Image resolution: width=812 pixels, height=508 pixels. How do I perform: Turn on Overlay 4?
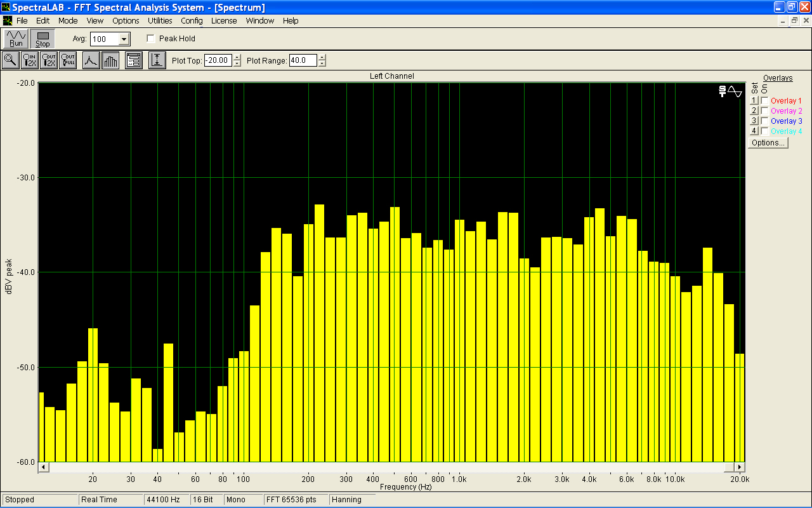[x=764, y=131]
